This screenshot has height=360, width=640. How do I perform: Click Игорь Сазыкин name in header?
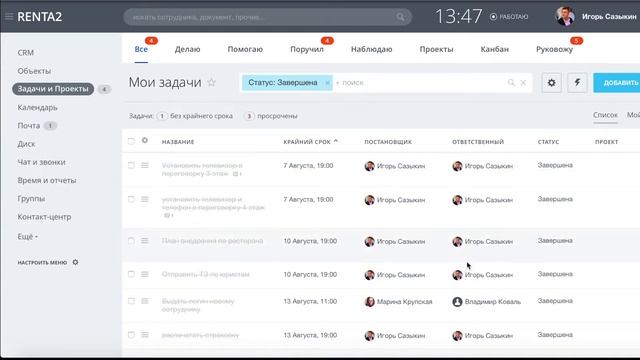point(609,17)
